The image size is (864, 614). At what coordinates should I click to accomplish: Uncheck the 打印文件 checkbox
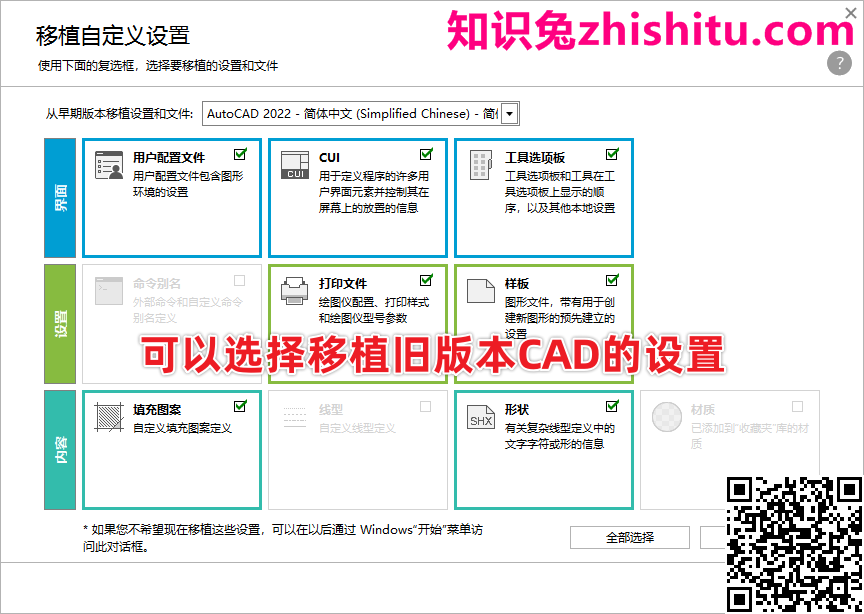(x=426, y=281)
